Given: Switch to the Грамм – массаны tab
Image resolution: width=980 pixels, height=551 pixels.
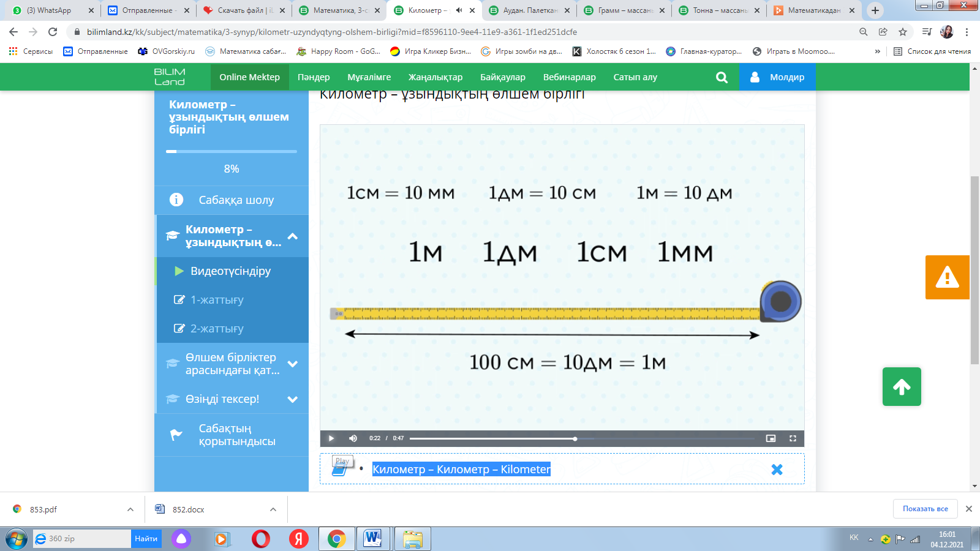Looking at the screenshot, I should coord(625,10).
